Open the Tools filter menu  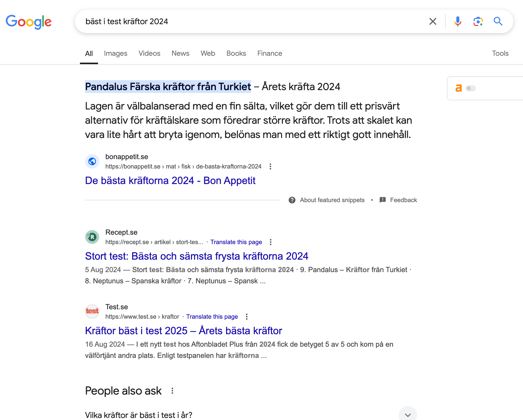[500, 53]
